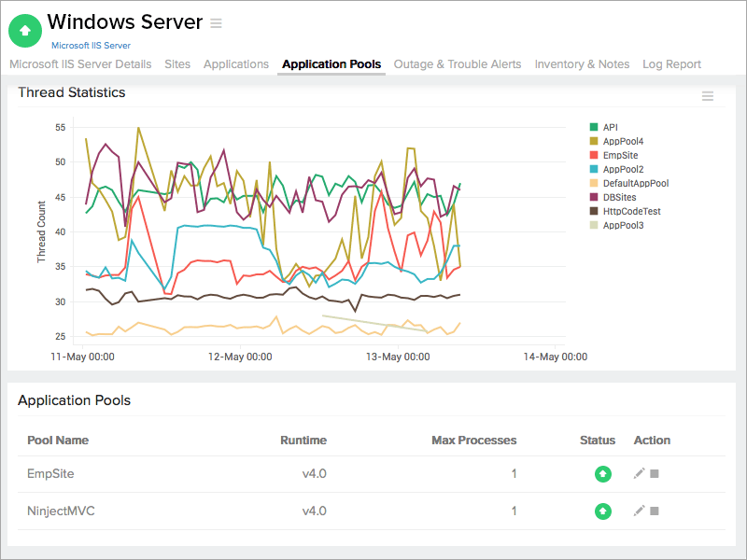Toggle the API series in chart legend
747x560 pixels.
[610, 127]
